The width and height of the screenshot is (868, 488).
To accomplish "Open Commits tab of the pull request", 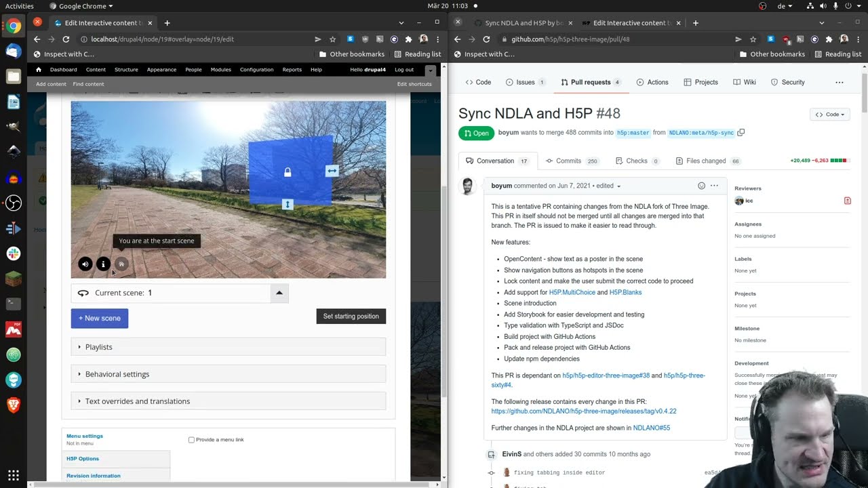I will coord(572,161).
